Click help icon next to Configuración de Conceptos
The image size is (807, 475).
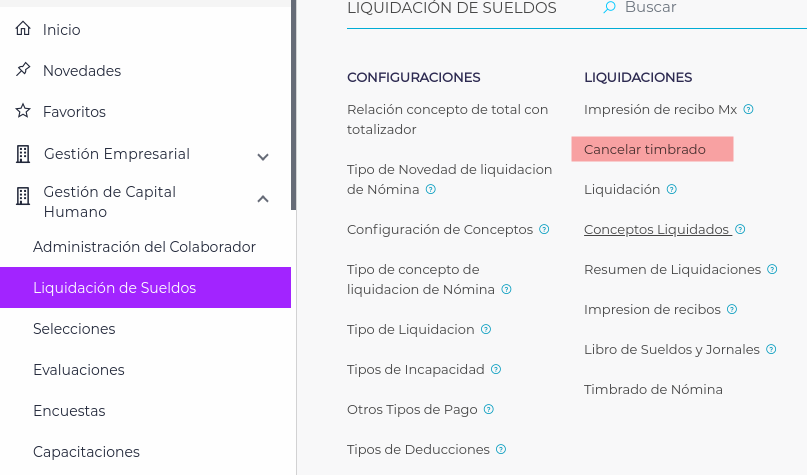coord(544,229)
